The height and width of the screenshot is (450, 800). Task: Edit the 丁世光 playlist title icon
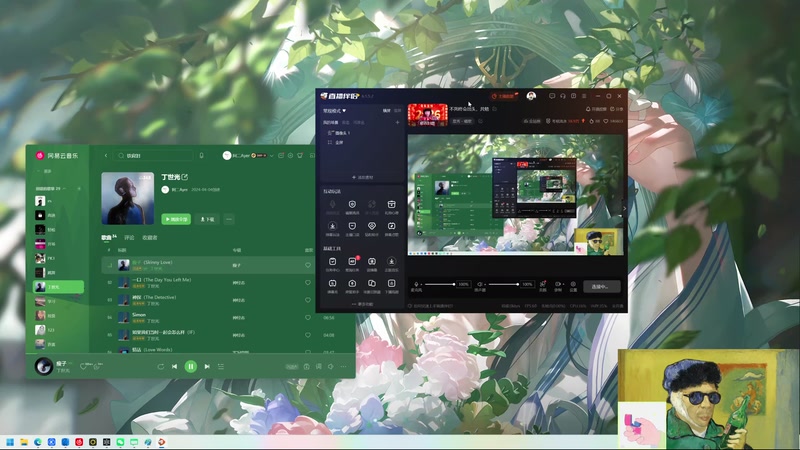185,177
